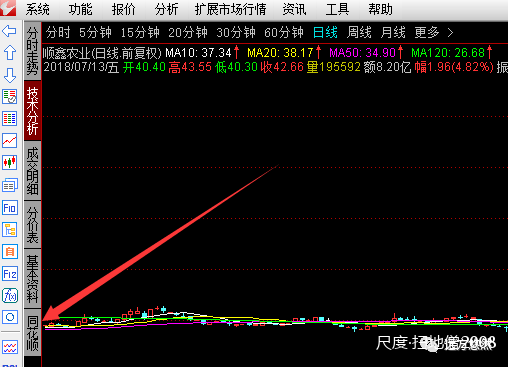Click the 顺鑫农业(日线.前复权) chart title

102,53
